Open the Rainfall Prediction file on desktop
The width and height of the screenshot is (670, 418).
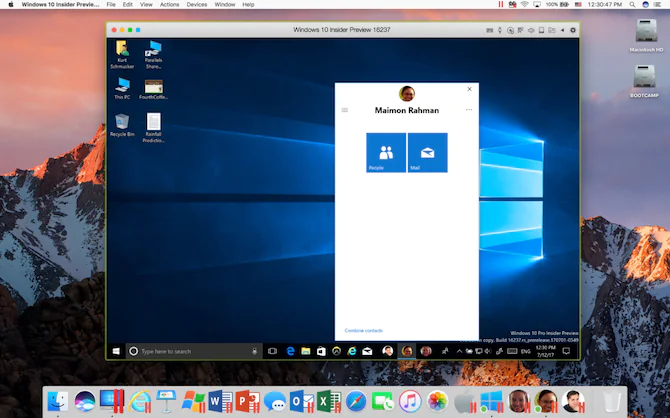point(153,124)
